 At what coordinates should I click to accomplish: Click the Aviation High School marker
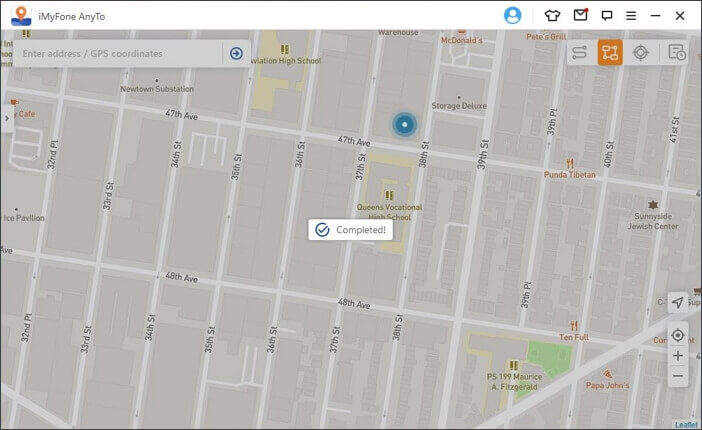click(284, 49)
